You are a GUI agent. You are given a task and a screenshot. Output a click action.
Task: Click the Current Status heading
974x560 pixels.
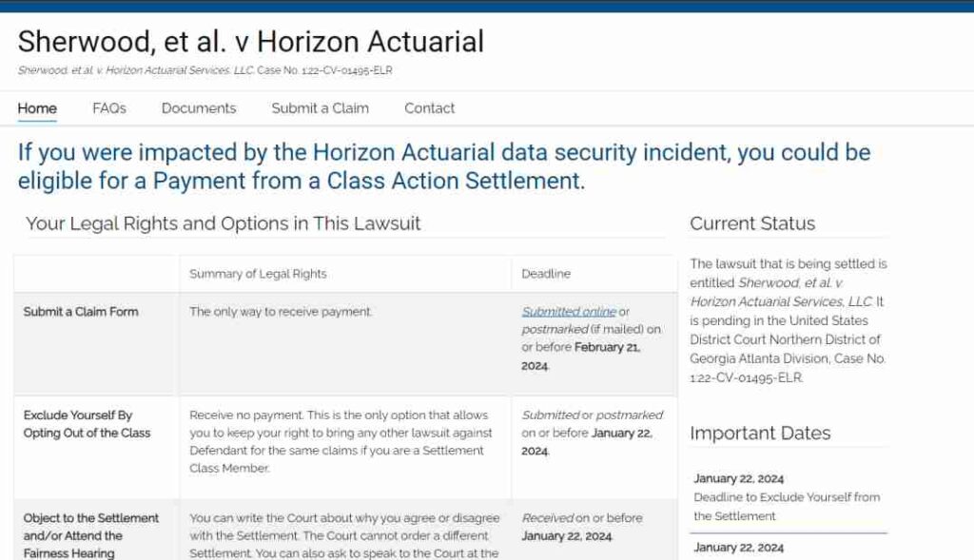pos(752,224)
